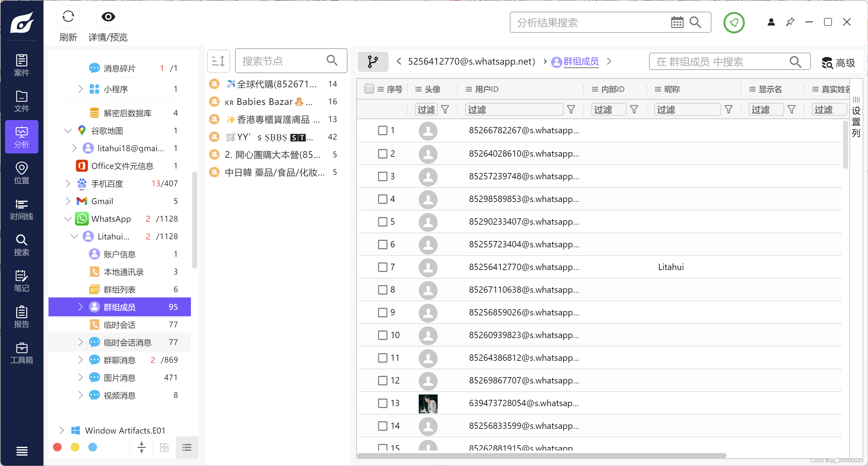This screenshot has width=868, height=466.
Task: Check the checkbox for row 5
Action: (x=382, y=222)
